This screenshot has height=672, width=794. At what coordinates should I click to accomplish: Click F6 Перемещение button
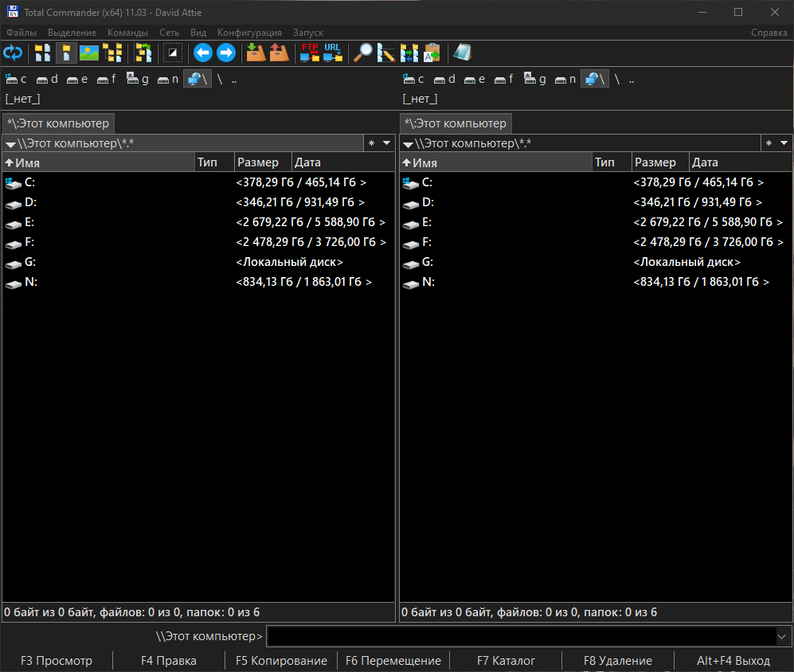[393, 661]
